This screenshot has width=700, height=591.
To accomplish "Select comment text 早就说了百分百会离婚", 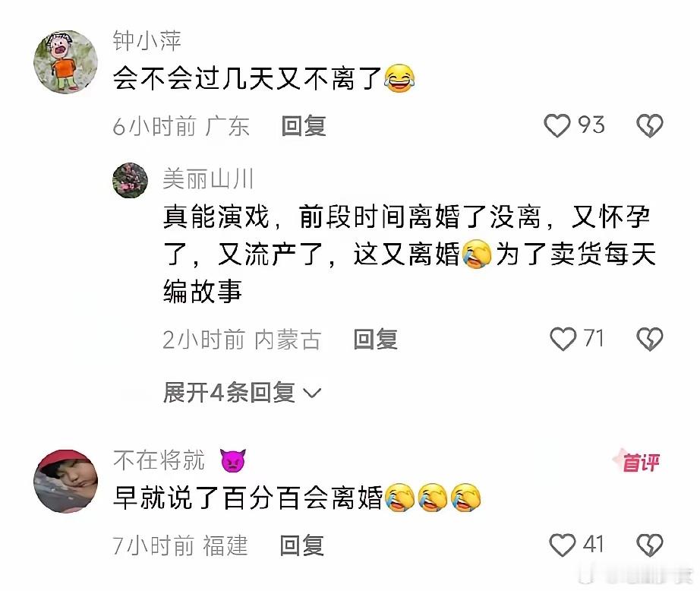I will pyautogui.click(x=248, y=498).
